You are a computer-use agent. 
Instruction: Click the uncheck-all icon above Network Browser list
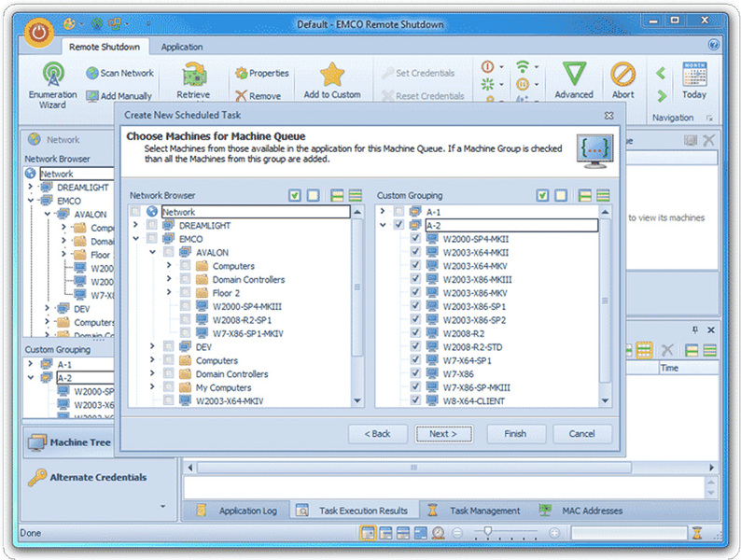(x=313, y=195)
